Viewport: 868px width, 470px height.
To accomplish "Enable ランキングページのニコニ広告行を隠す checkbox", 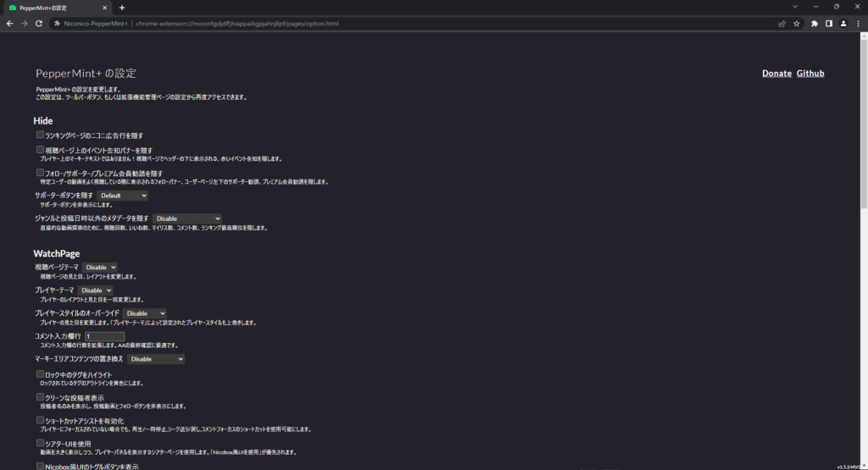I will (x=40, y=135).
